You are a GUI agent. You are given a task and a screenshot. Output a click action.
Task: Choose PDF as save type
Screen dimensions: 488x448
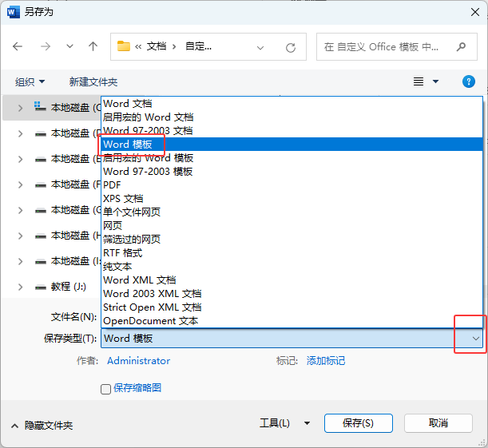292,184
